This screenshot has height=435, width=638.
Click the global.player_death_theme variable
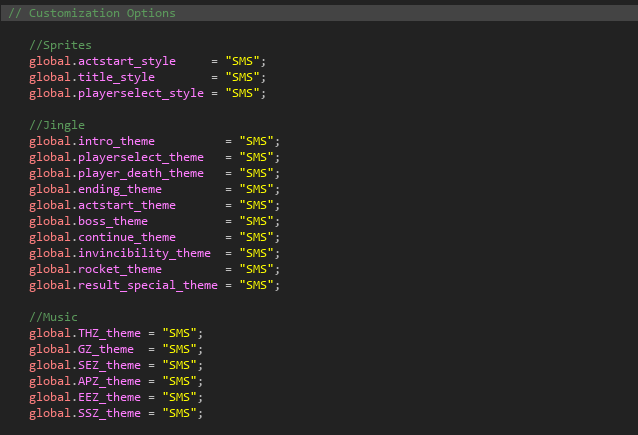(x=116, y=174)
